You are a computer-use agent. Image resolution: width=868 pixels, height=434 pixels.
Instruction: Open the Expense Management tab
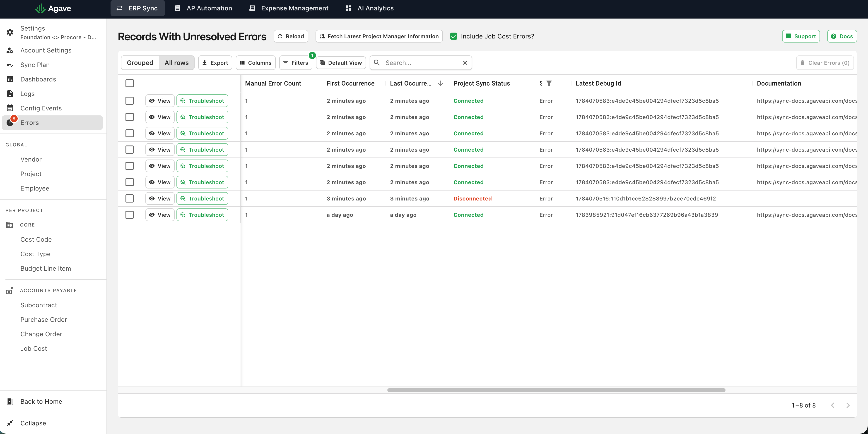289,8
